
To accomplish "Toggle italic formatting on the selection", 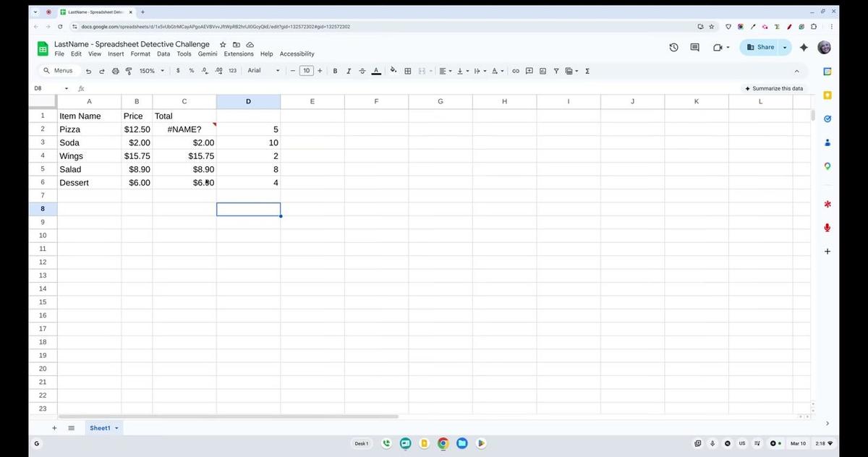I will click(349, 71).
